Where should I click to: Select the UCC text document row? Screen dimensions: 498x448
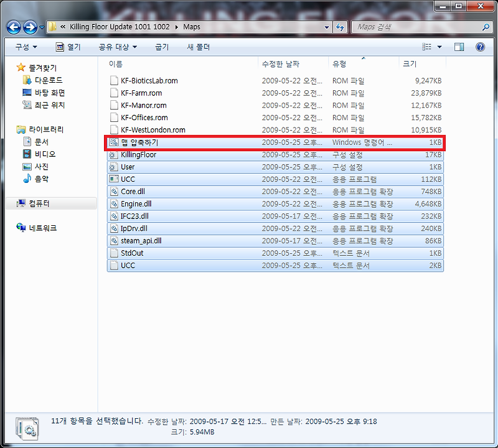click(275, 266)
